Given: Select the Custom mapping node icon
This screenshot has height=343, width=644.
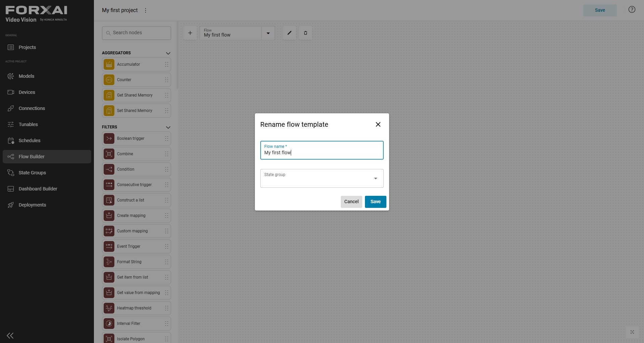Looking at the screenshot, I should 109,231.
